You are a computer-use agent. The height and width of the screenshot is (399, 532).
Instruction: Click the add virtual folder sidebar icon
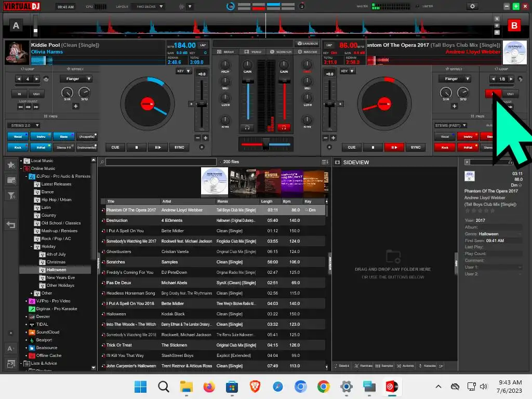(11, 180)
